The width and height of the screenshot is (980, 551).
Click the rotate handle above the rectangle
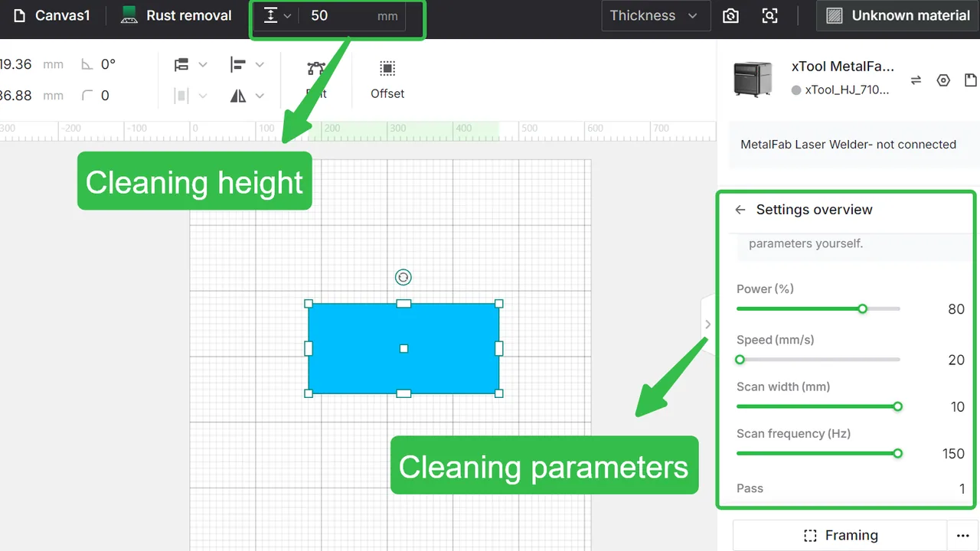click(x=403, y=277)
